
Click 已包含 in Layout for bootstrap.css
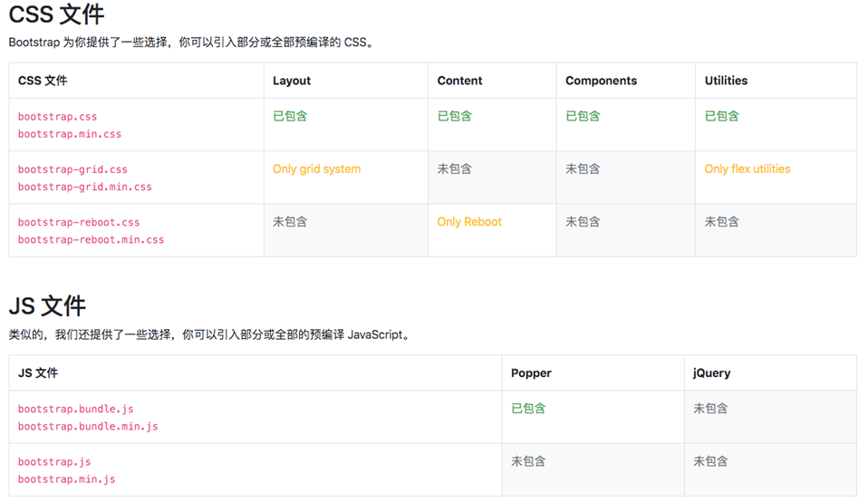(x=290, y=116)
